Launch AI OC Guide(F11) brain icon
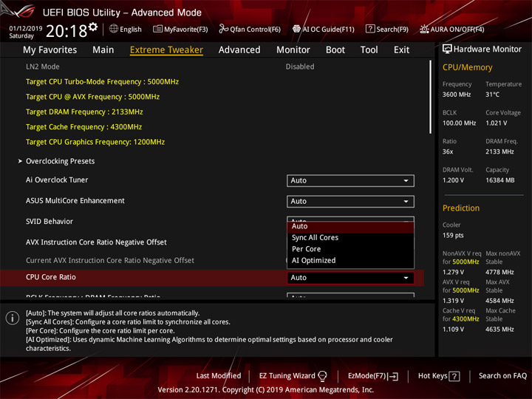532x399 pixels. [x=296, y=29]
